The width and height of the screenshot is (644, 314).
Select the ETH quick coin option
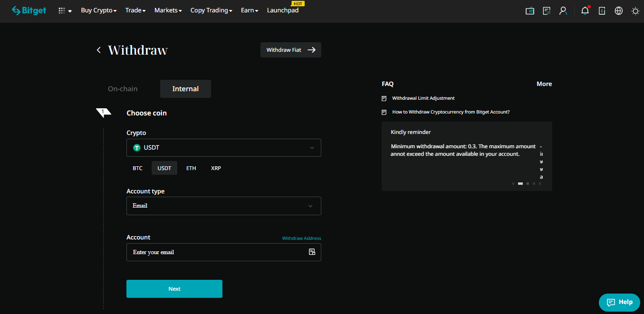[x=191, y=168]
